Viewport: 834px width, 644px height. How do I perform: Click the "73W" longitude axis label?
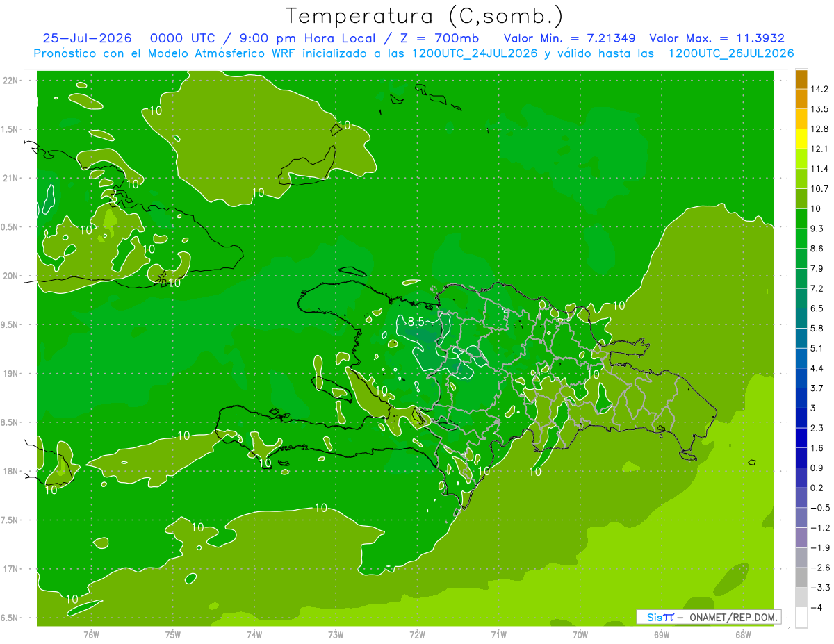click(x=336, y=634)
